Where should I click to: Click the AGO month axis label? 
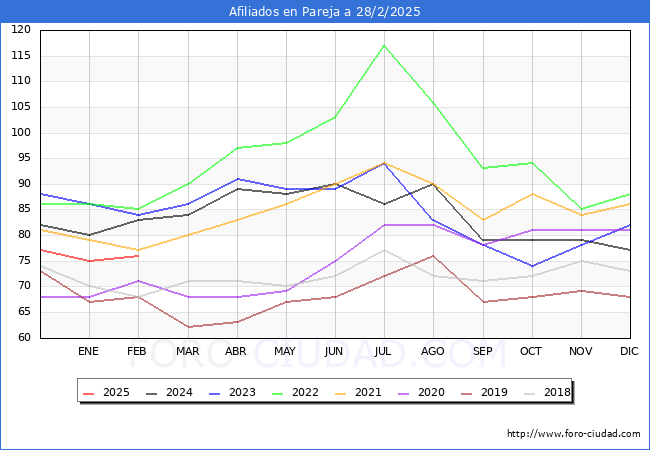433,351
